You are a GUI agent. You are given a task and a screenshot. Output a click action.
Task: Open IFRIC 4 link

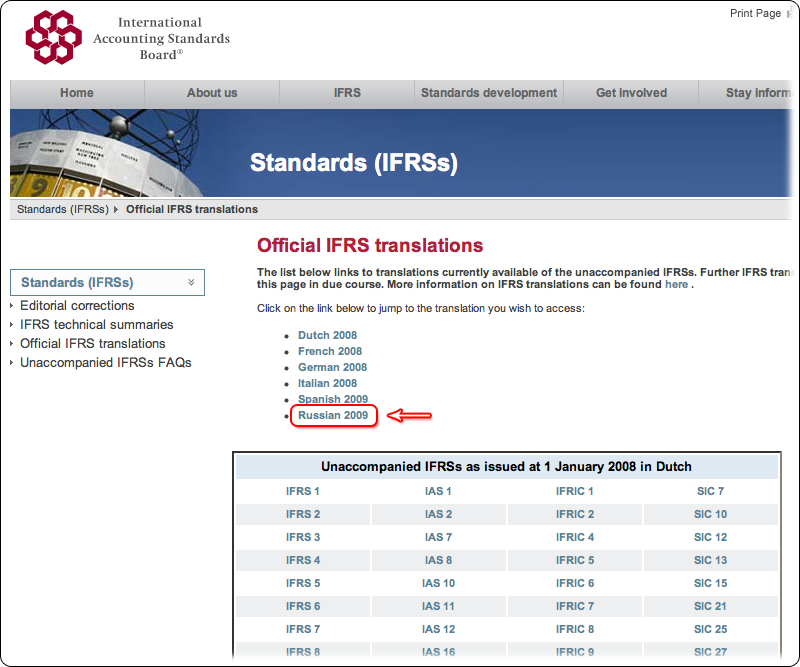574,537
